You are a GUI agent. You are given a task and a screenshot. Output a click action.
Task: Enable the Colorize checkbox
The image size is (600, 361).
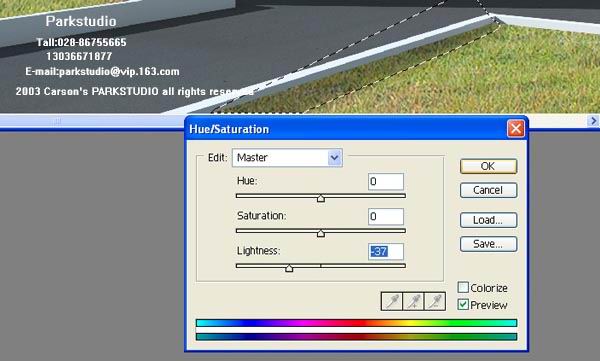[x=463, y=287]
